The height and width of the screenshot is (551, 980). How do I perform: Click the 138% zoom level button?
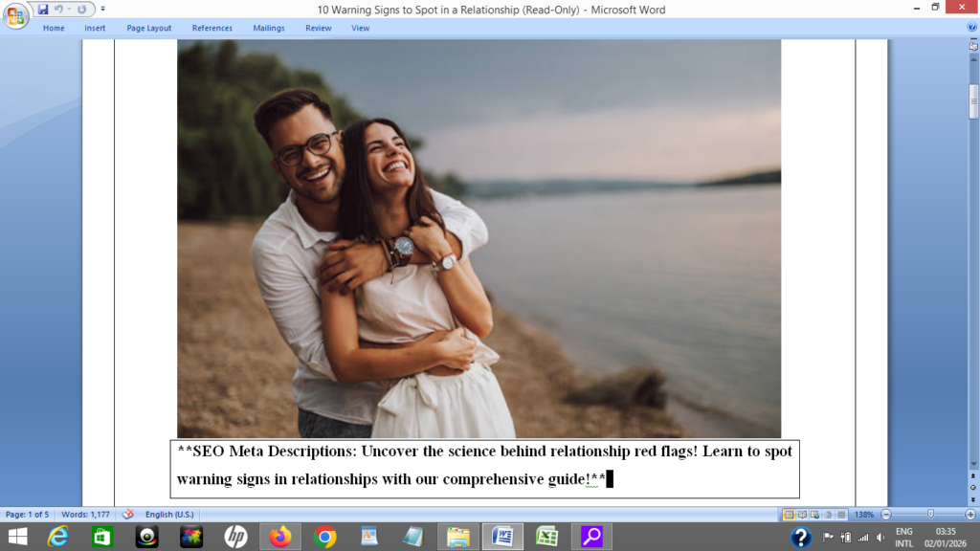pyautogui.click(x=863, y=515)
